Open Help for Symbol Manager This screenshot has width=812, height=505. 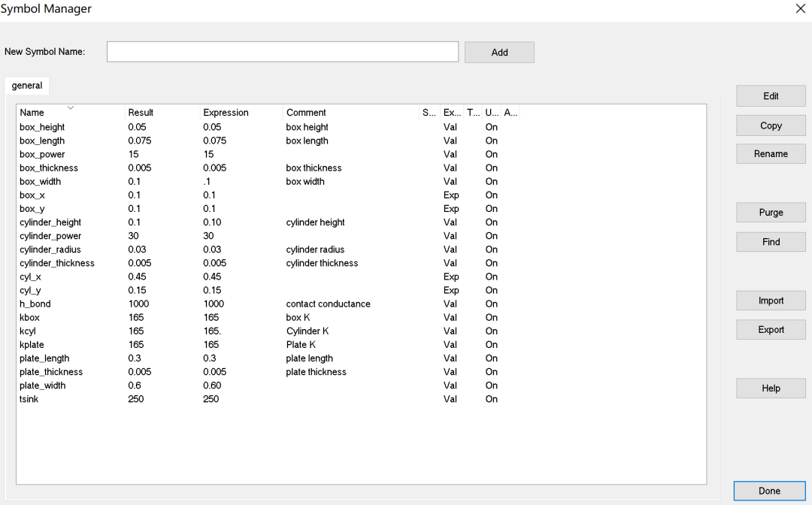(771, 388)
